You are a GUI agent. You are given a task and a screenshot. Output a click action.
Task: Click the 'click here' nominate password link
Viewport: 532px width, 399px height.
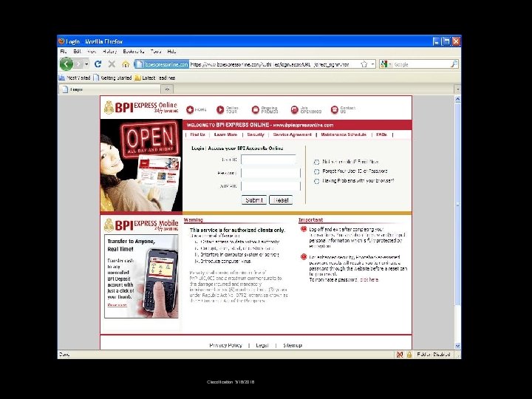(x=369, y=280)
